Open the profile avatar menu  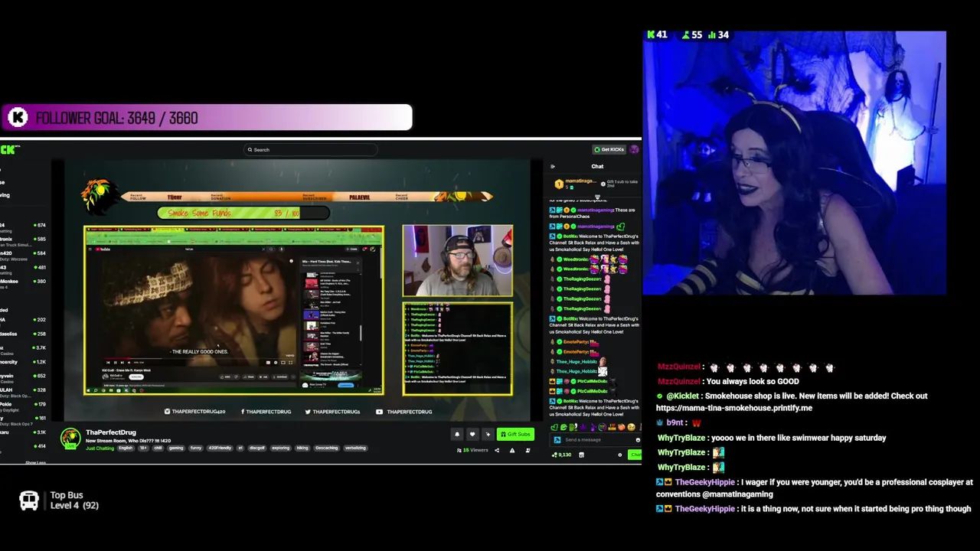tap(634, 149)
